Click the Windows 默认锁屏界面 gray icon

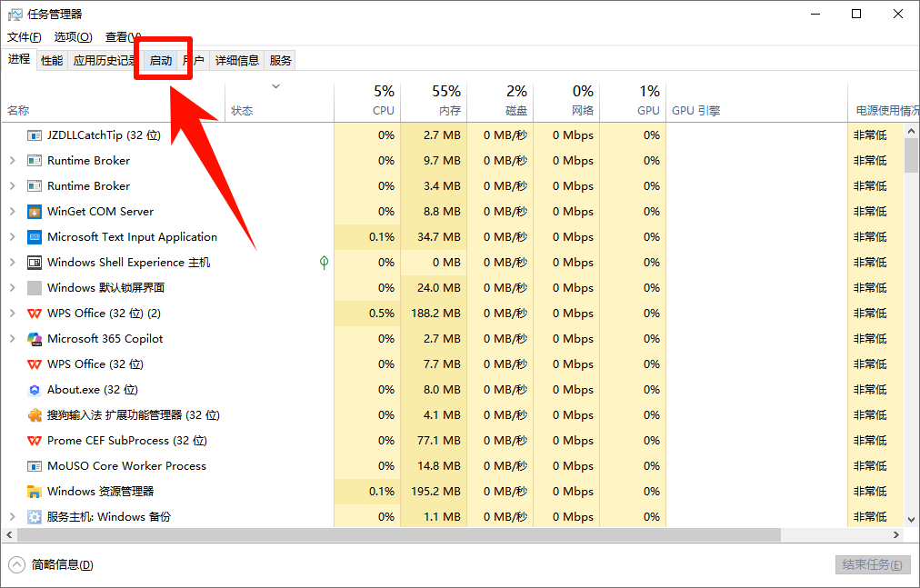35,288
